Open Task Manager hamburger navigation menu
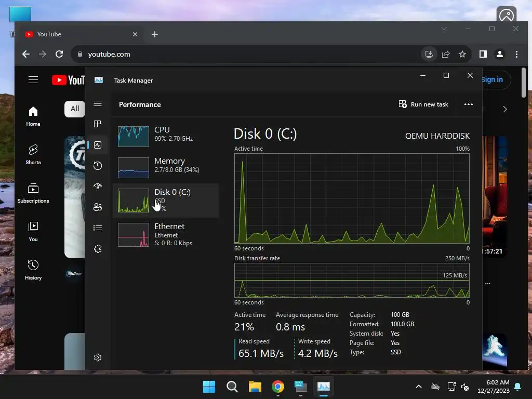This screenshot has width=532, height=399. point(98,103)
